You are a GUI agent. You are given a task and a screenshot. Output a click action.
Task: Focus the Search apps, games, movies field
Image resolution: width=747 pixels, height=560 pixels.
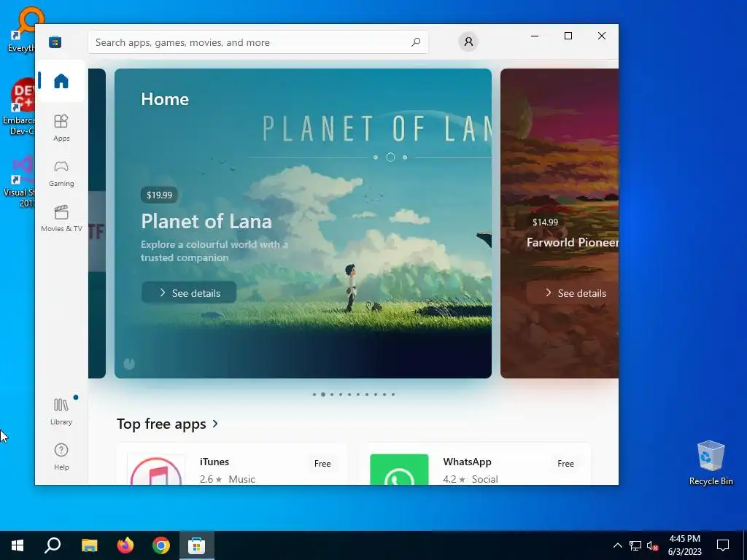click(258, 42)
